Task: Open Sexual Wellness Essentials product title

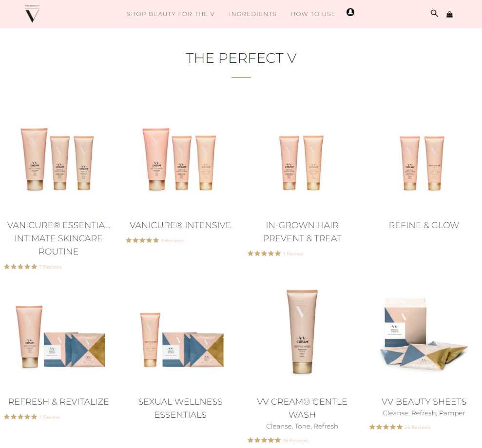Action: [x=180, y=408]
